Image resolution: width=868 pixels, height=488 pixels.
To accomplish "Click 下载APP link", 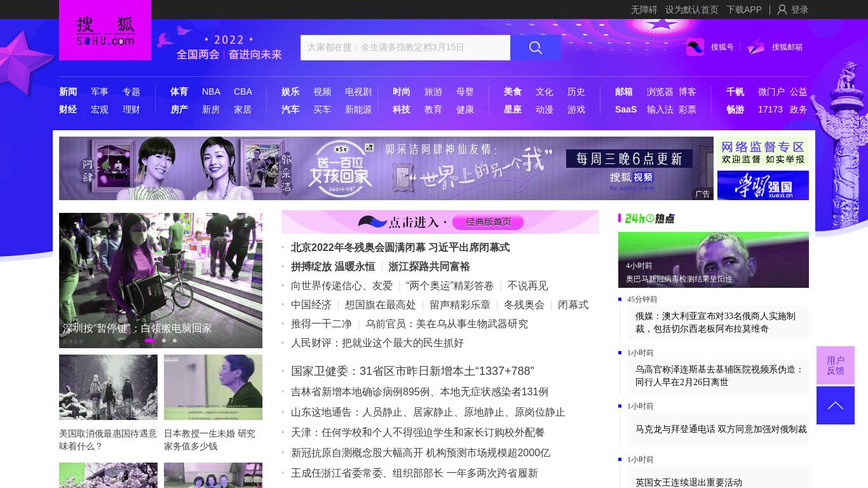I will pos(744,10).
